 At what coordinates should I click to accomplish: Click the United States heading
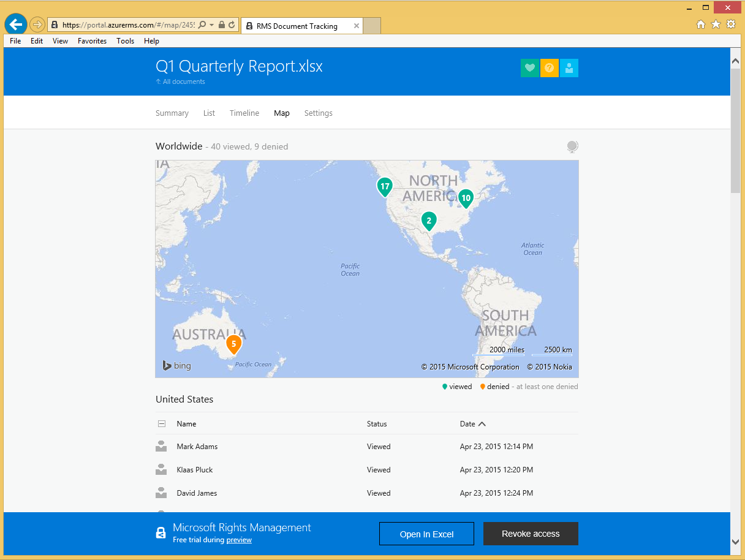pyautogui.click(x=184, y=399)
